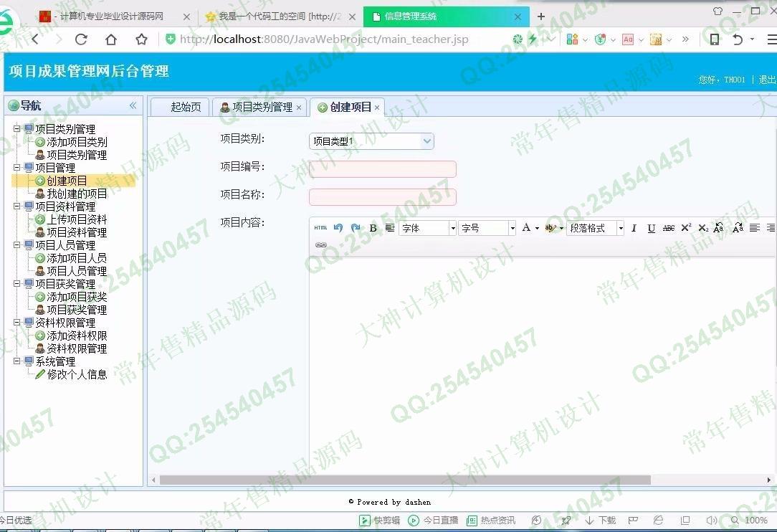Focus the 项目名称 input field
This screenshot has height=532, width=777.
(x=383, y=197)
